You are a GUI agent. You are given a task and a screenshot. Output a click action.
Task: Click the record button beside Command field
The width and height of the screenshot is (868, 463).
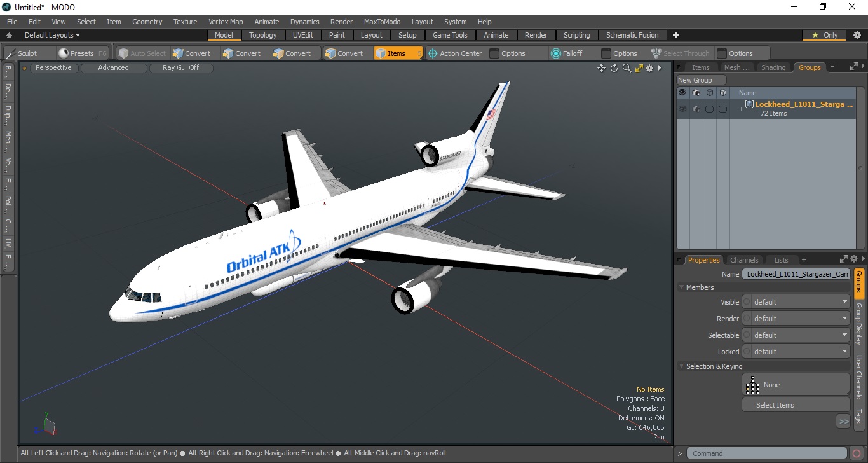coord(857,453)
